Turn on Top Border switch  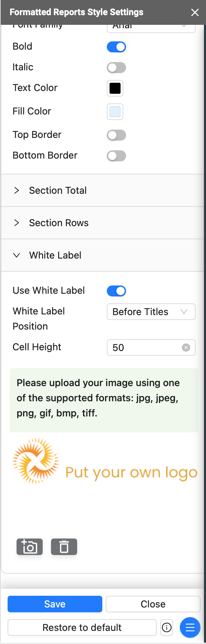[x=116, y=135]
